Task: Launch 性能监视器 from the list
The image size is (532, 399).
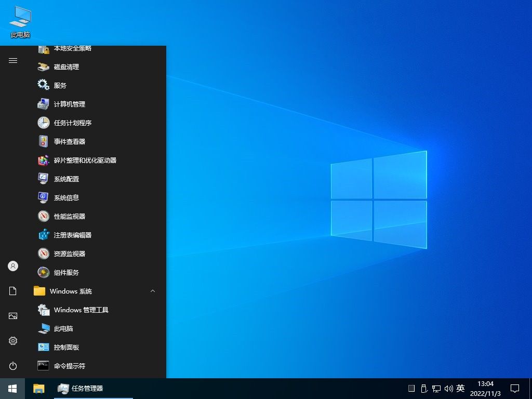Action: click(x=95, y=216)
